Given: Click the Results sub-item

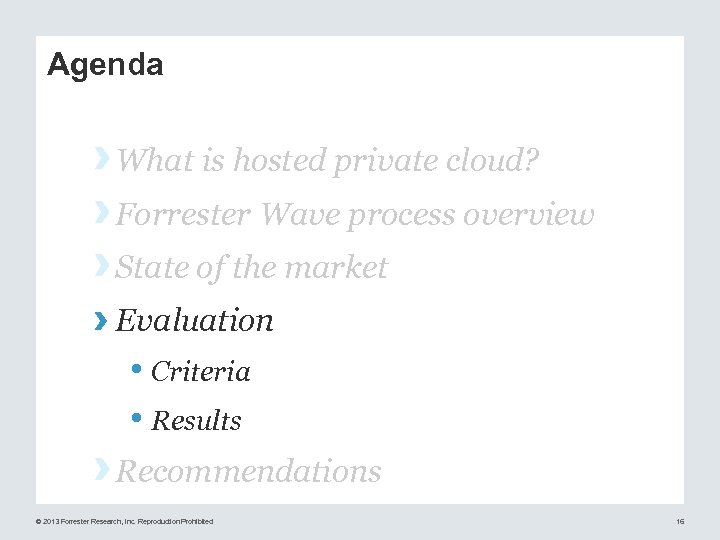Looking at the screenshot, I should tap(196, 421).
